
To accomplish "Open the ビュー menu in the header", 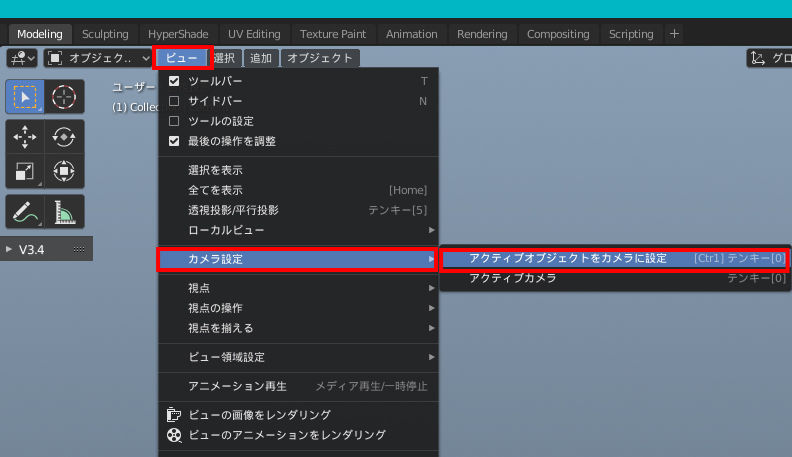I will pyautogui.click(x=182, y=58).
